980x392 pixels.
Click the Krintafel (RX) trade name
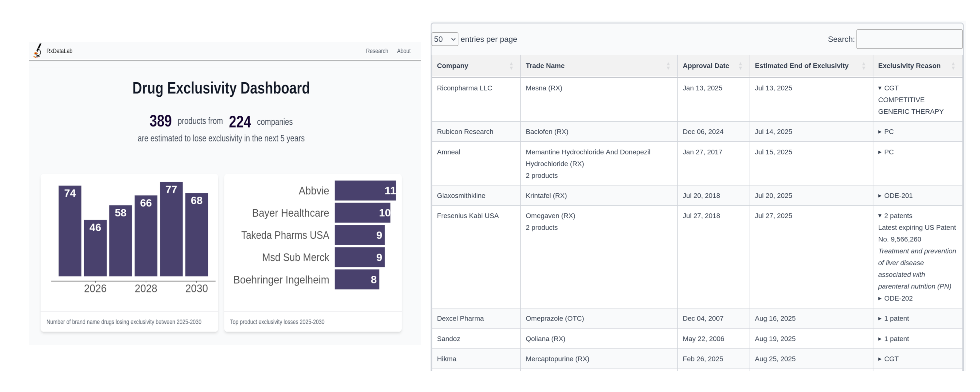[546, 196]
